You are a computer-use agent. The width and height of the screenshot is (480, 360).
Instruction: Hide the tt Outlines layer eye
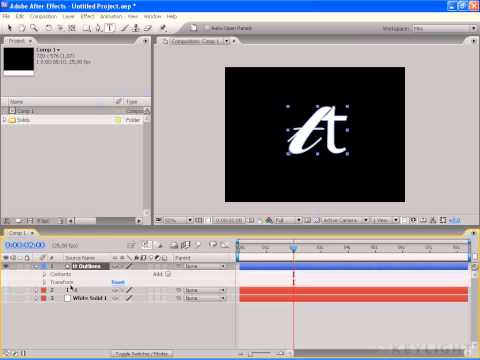tap(6, 266)
